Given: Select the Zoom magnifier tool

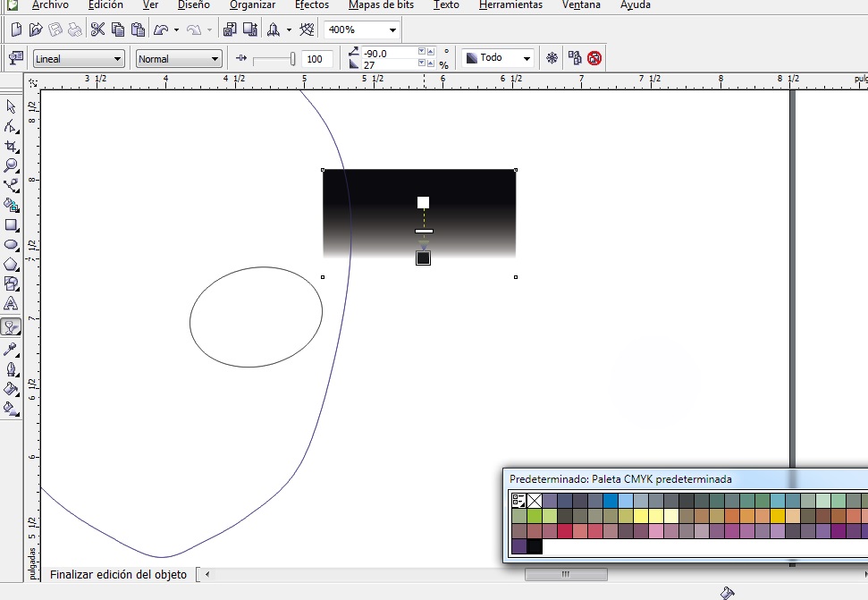Looking at the screenshot, I should click(x=11, y=165).
